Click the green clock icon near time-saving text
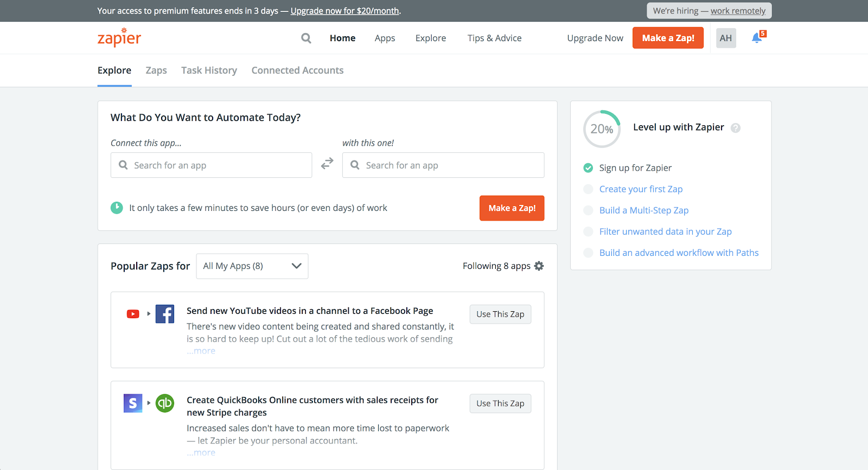The height and width of the screenshot is (470, 868). click(117, 208)
